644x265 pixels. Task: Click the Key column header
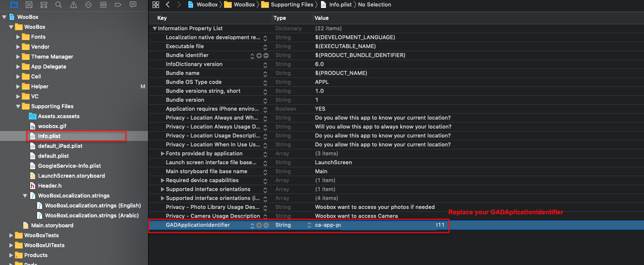pyautogui.click(x=162, y=18)
